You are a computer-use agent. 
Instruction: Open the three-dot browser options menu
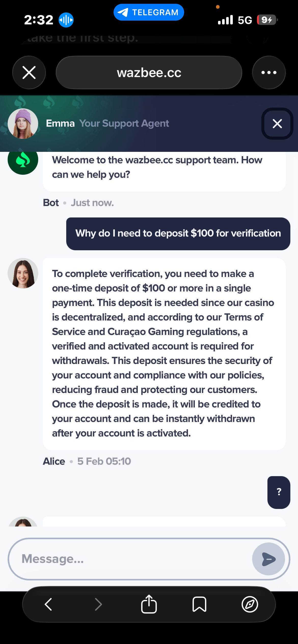click(x=269, y=72)
